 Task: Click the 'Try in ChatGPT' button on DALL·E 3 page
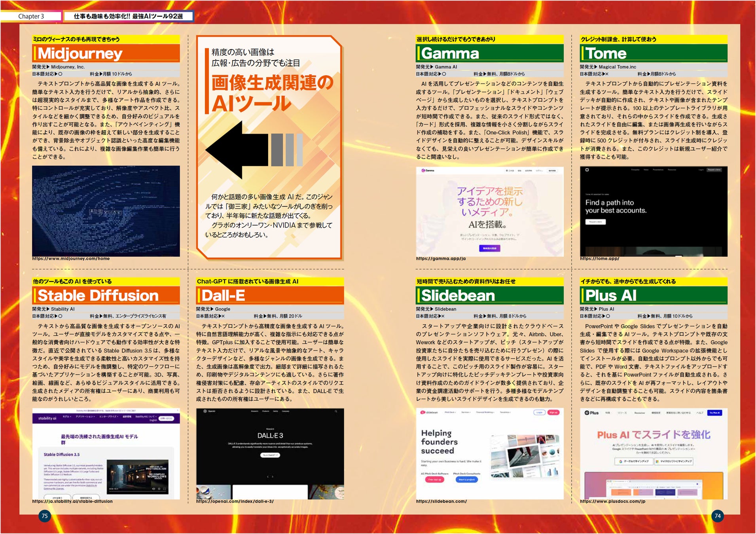point(270,455)
